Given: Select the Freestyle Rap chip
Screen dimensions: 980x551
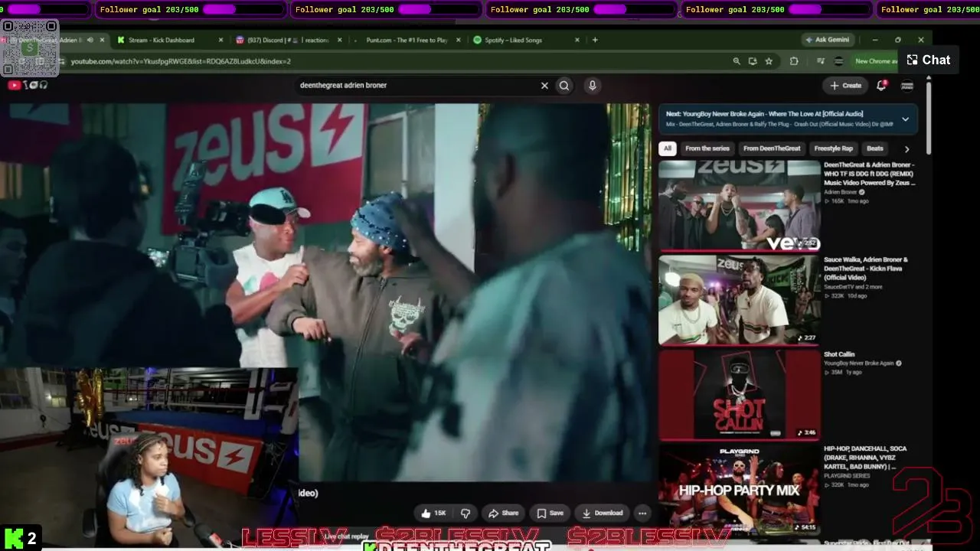Looking at the screenshot, I should click(x=833, y=148).
